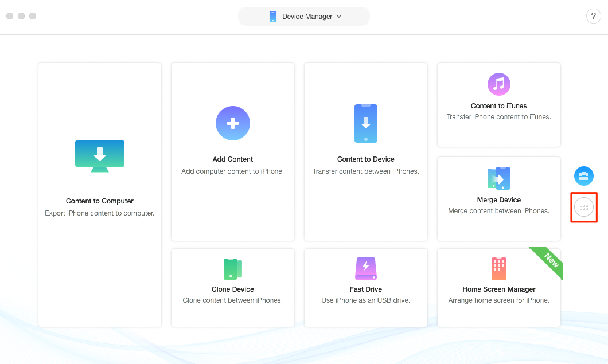608x364 pixels.
Task: Select the Merge Device title
Action: (x=498, y=200)
